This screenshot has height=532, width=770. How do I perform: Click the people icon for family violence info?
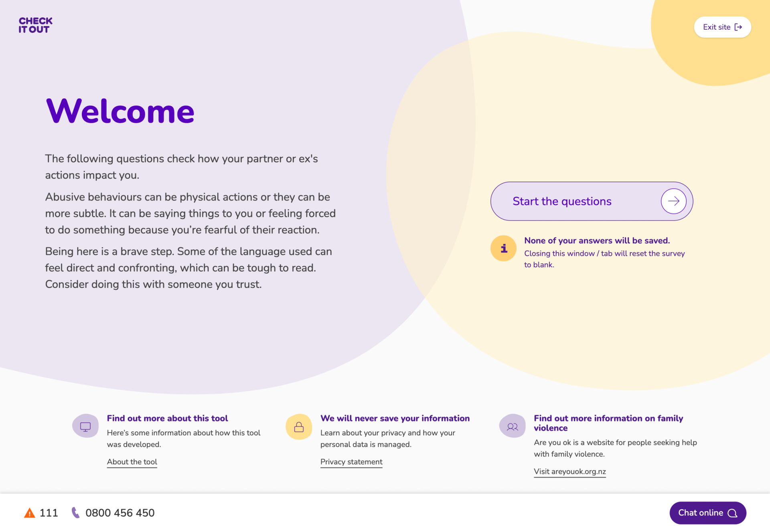pos(512,427)
